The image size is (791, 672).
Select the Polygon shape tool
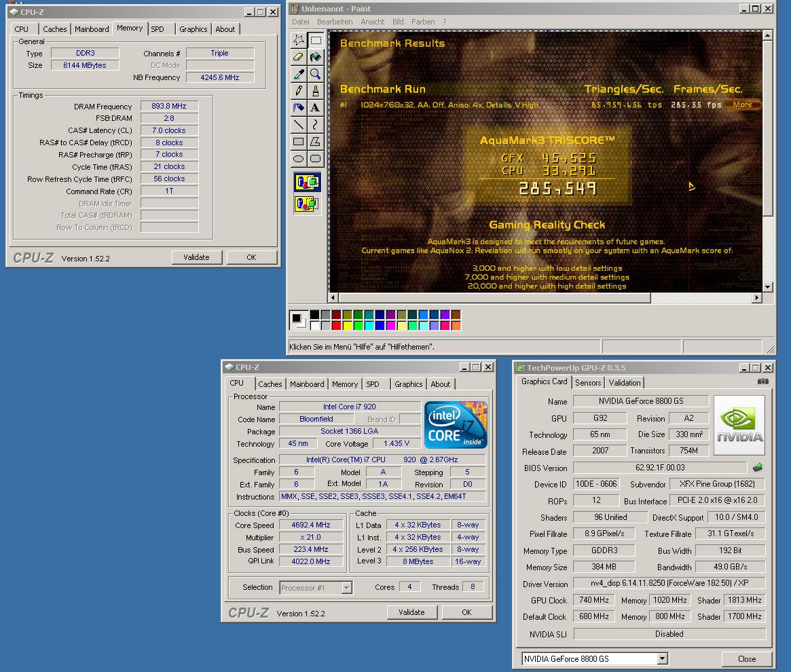316,142
